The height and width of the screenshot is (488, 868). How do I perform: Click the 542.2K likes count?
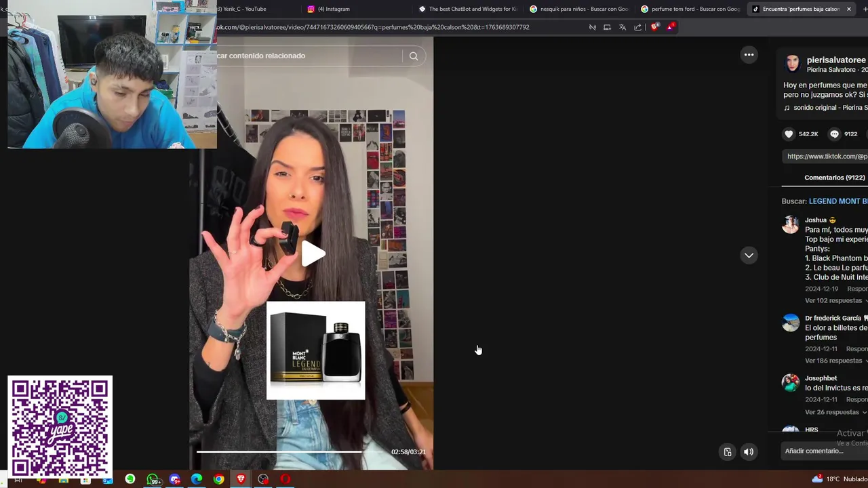click(x=808, y=134)
